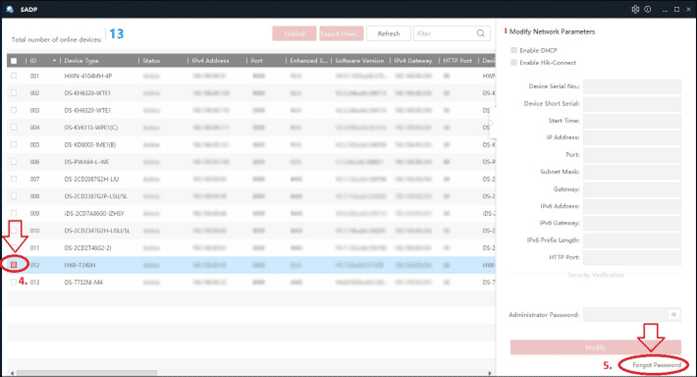
Task: Check the box for device 006
Action: coord(14,162)
